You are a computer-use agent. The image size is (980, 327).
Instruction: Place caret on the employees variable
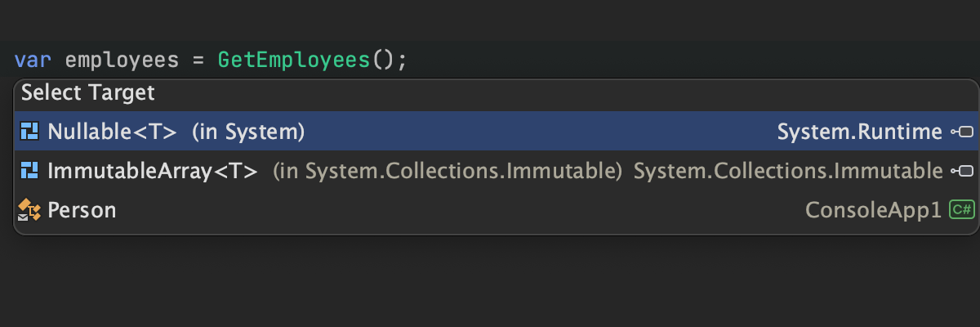click(x=122, y=60)
